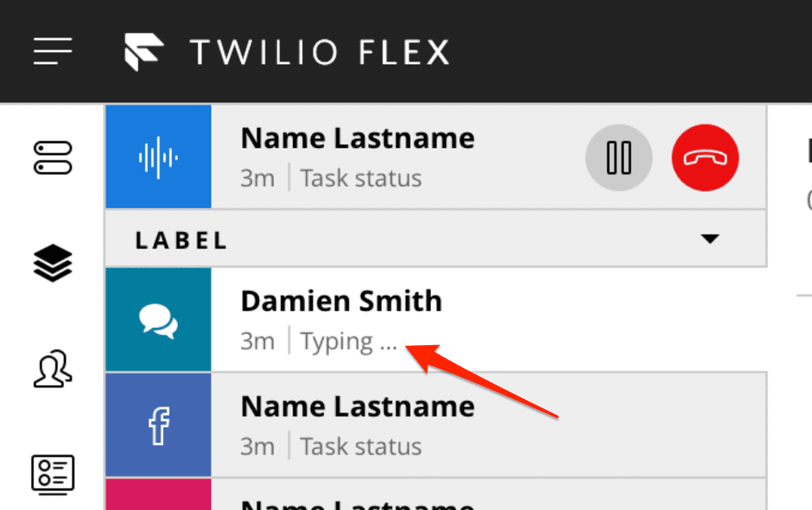Image resolution: width=812 pixels, height=510 pixels.
Task: Select the voice call waveform task icon
Action: (158, 156)
